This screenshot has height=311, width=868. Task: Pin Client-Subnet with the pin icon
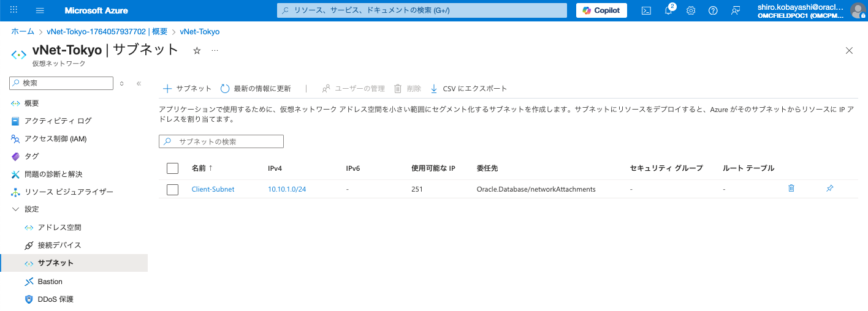[829, 189]
